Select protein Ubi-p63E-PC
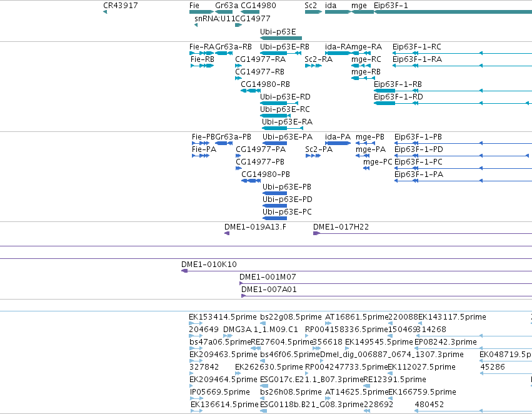This screenshot has height=414, width=532. [x=287, y=212]
